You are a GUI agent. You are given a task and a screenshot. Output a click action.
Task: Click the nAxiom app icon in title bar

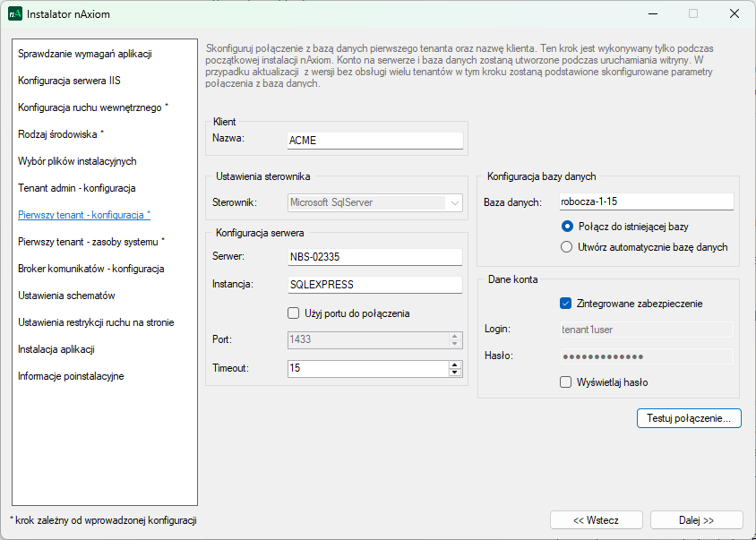[15, 14]
